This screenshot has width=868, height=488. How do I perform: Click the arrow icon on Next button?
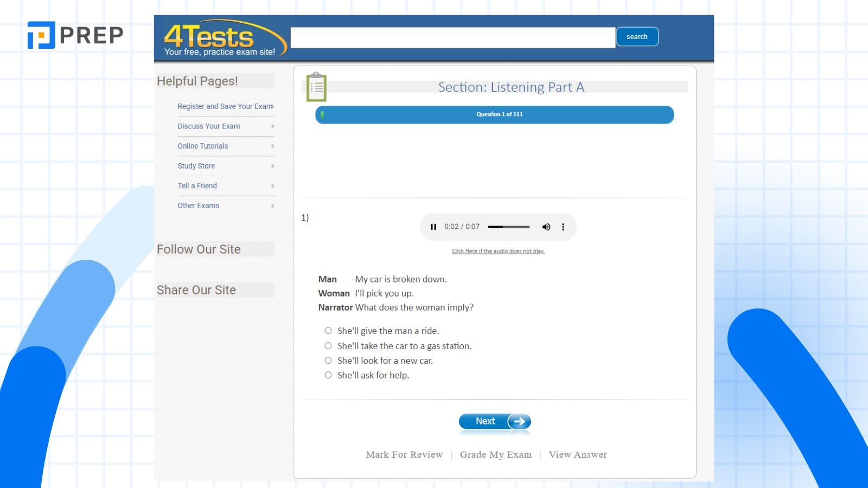(x=519, y=421)
